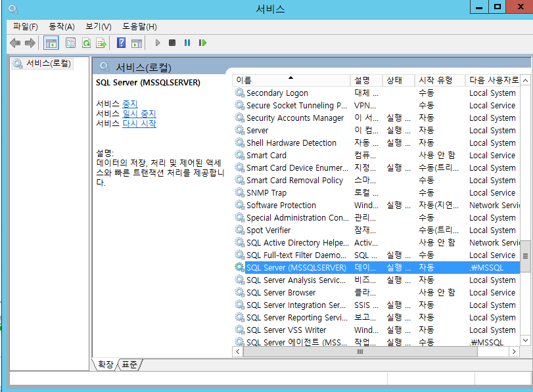The image size is (533, 392).
Task: Switch to the 확장 tab
Action: (x=105, y=364)
